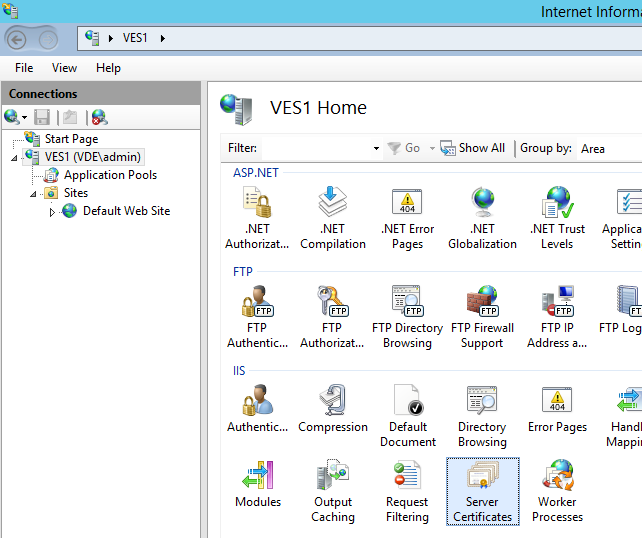Expand breadcrumb arrow after VES1
Viewport: 642px width, 538px height.
click(x=163, y=38)
